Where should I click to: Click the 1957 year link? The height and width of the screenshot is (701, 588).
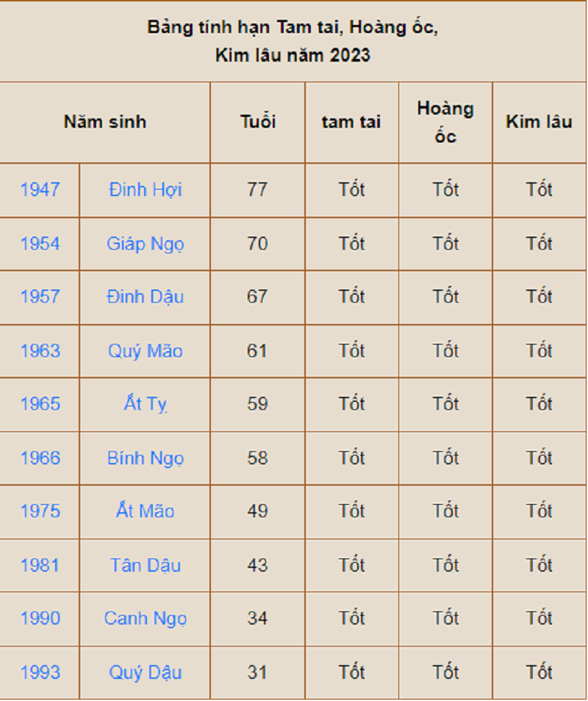click(x=40, y=297)
